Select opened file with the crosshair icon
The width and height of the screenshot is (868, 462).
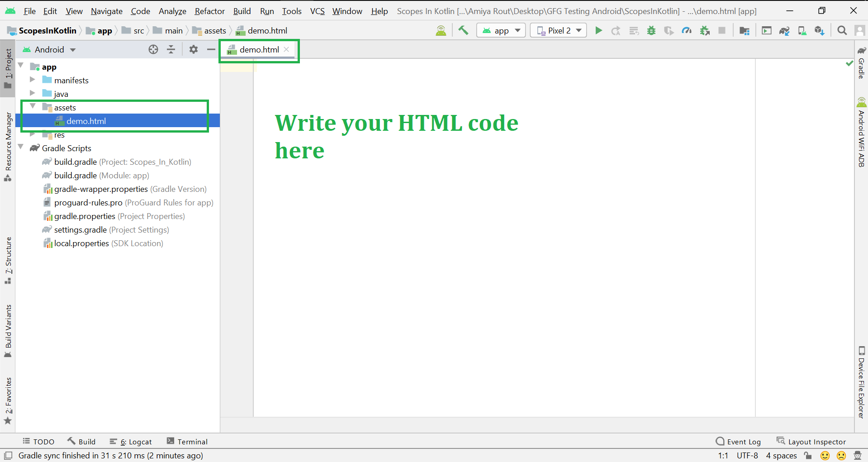153,49
